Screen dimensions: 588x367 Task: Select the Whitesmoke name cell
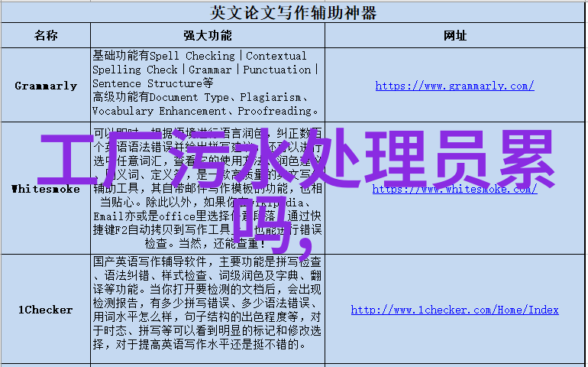pyautogui.click(x=46, y=188)
